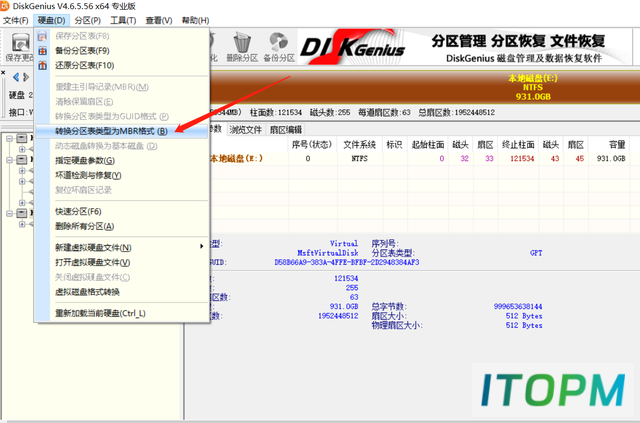Click the 序号(状态) column header
Viewport: 640px width, 423px height.
312,145
